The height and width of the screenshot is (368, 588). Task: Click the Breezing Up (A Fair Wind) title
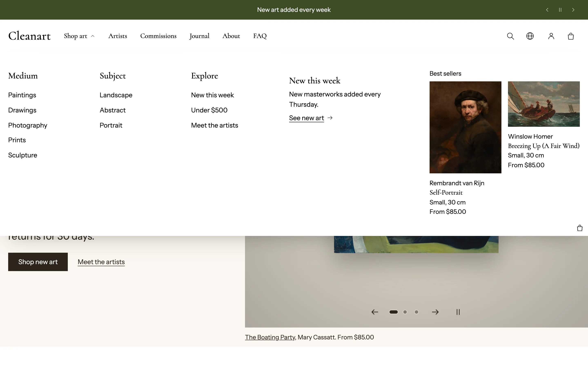coord(544,146)
